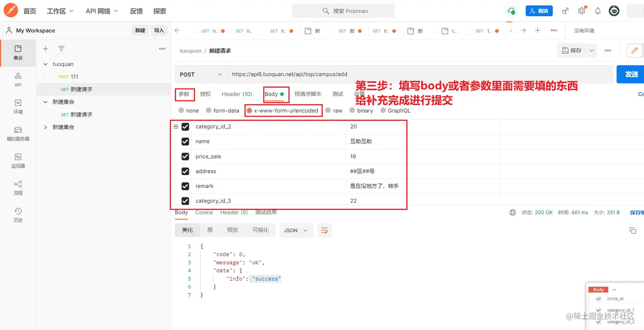Uncheck the category_id_3 parameter checkbox
Screen dimensions: 644x330
tap(185, 201)
